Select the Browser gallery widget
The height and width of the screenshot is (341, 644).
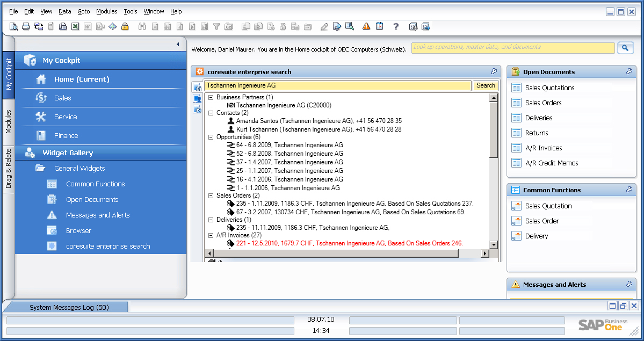point(78,231)
